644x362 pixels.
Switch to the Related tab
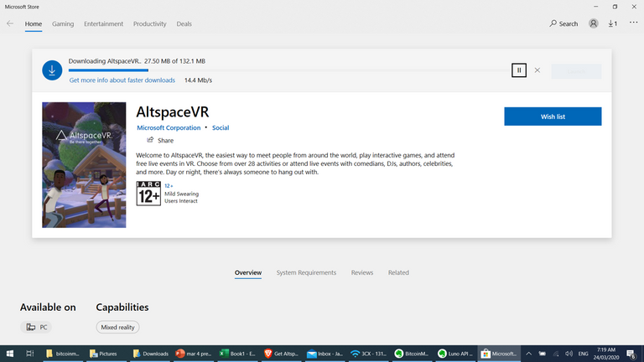click(398, 272)
